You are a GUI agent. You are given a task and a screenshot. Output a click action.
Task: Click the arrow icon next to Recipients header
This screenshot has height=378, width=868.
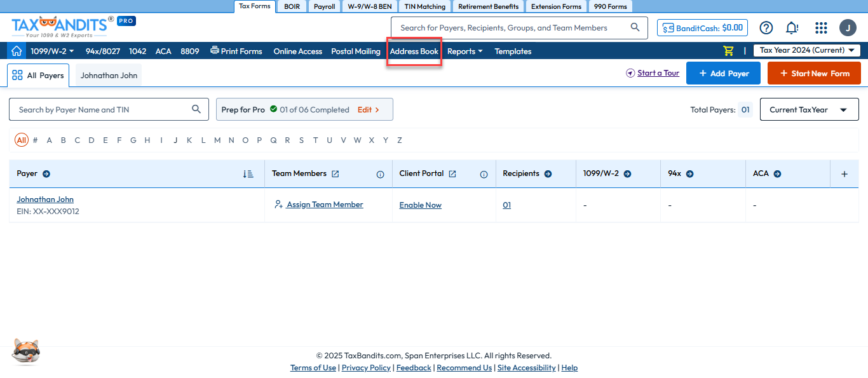click(x=548, y=174)
